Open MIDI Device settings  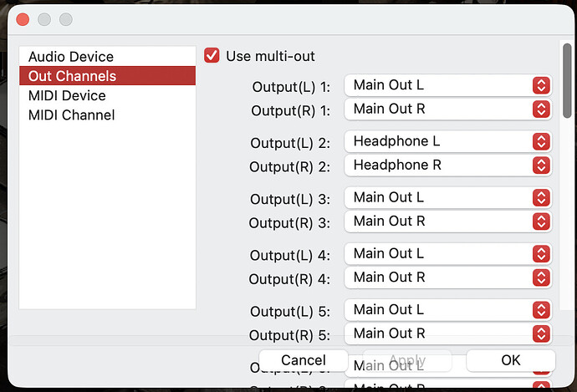[67, 95]
